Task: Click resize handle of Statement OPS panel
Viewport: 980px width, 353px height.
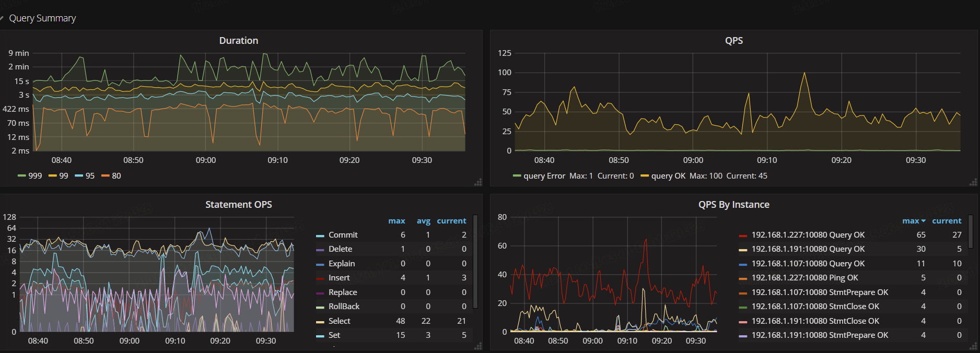Action: [x=478, y=346]
